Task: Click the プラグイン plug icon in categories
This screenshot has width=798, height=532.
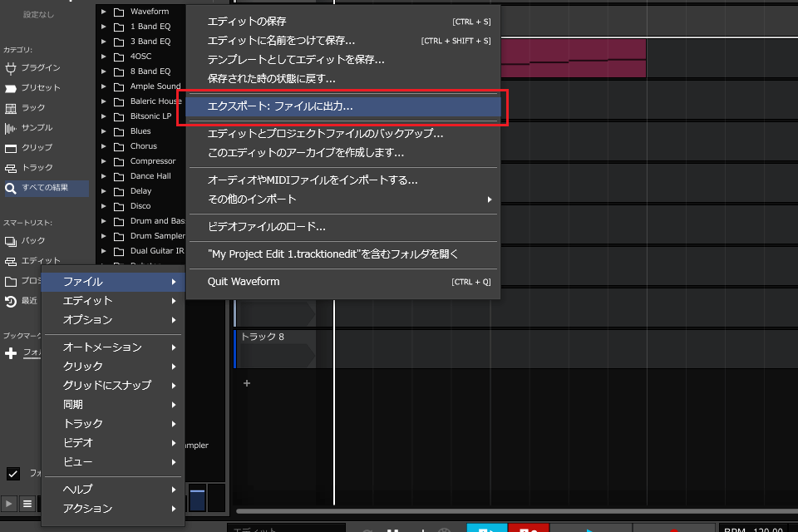Action: tap(11, 68)
